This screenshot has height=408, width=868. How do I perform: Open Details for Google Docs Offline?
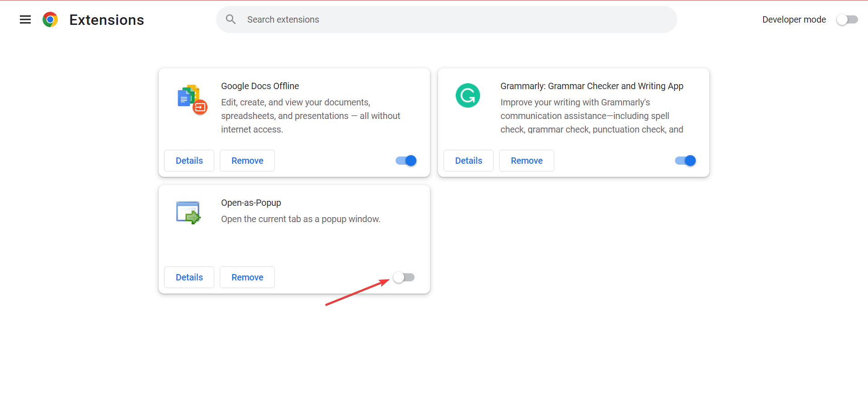point(189,161)
